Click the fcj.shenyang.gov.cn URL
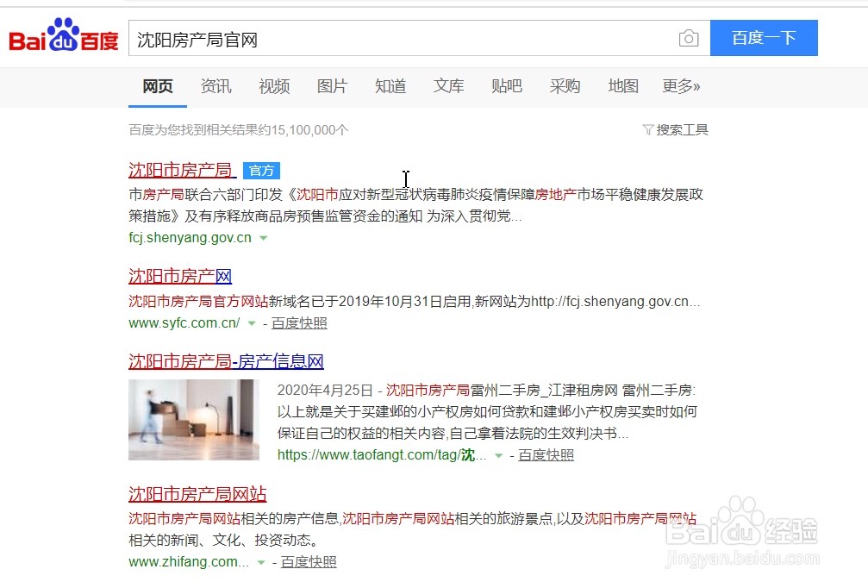 (190, 237)
